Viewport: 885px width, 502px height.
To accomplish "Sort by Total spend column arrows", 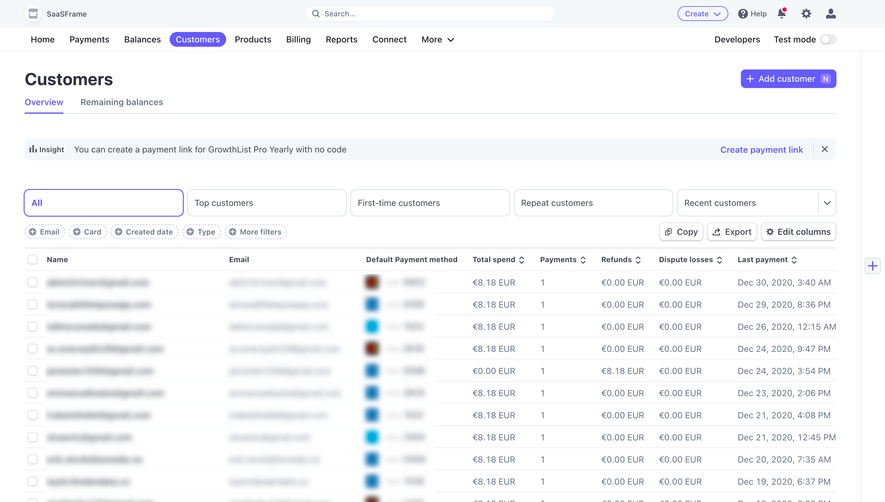I will click(x=522, y=260).
